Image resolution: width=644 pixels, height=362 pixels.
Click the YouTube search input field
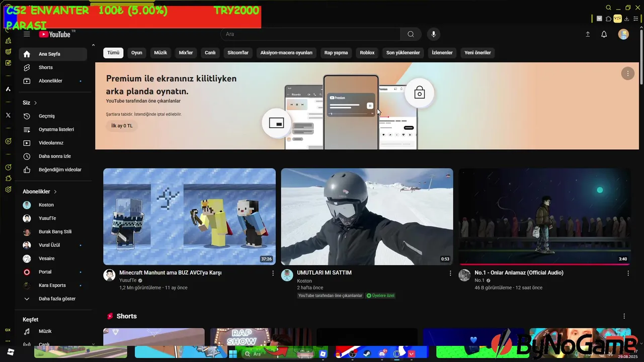click(310, 34)
